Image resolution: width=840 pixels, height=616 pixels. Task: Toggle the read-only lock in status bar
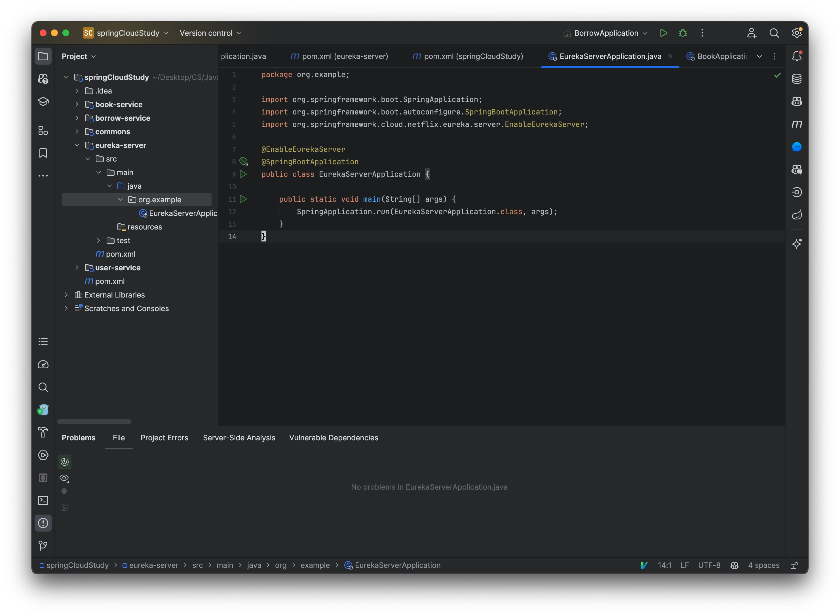pyautogui.click(x=794, y=565)
